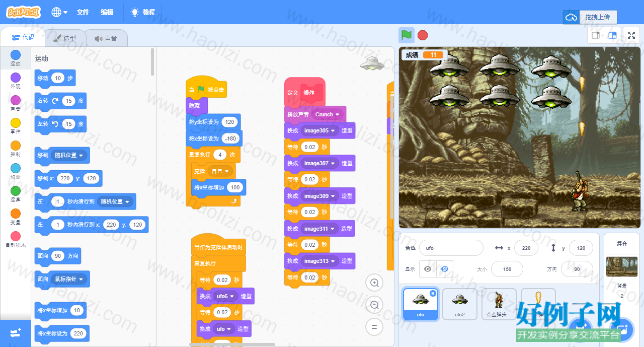The height and width of the screenshot is (347, 644).
Task: Open the Crunch sound dropdown
Action: click(328, 114)
